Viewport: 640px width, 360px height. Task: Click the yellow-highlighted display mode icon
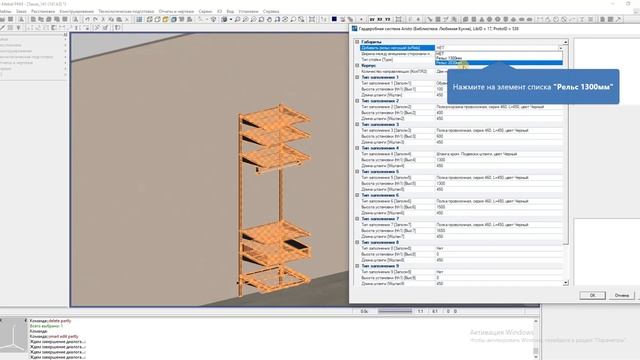tap(165, 19)
